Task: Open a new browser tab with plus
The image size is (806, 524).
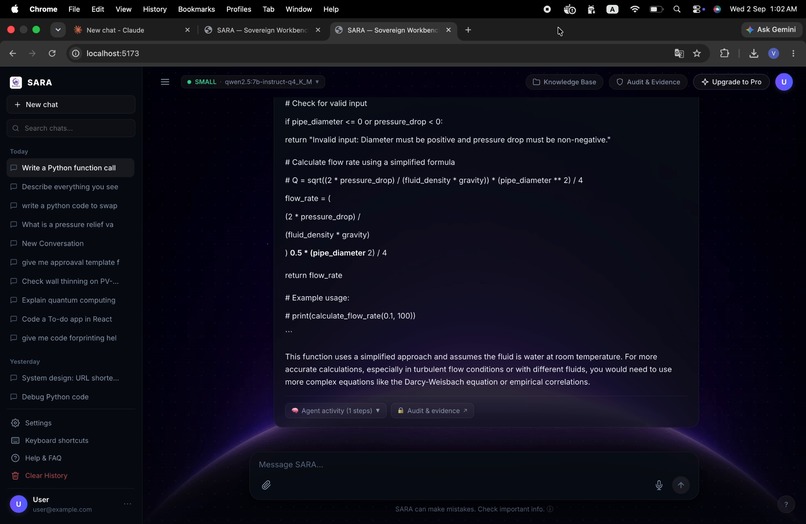Action: [468, 30]
